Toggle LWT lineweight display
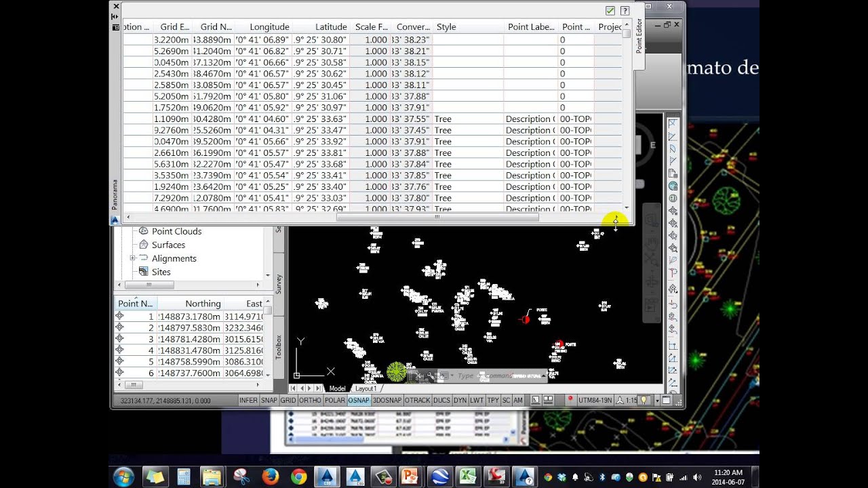Viewport: 868px width, 488px height. pyautogui.click(x=477, y=401)
